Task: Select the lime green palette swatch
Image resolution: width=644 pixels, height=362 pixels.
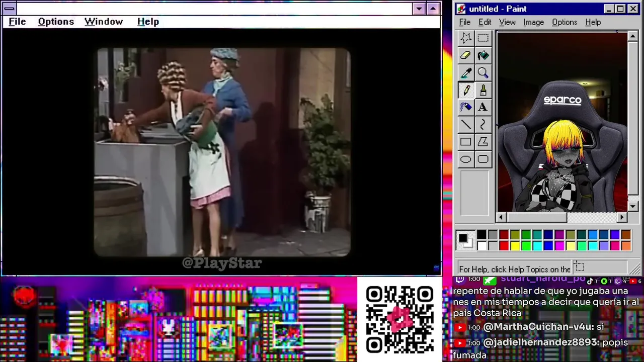Action: 526,246
